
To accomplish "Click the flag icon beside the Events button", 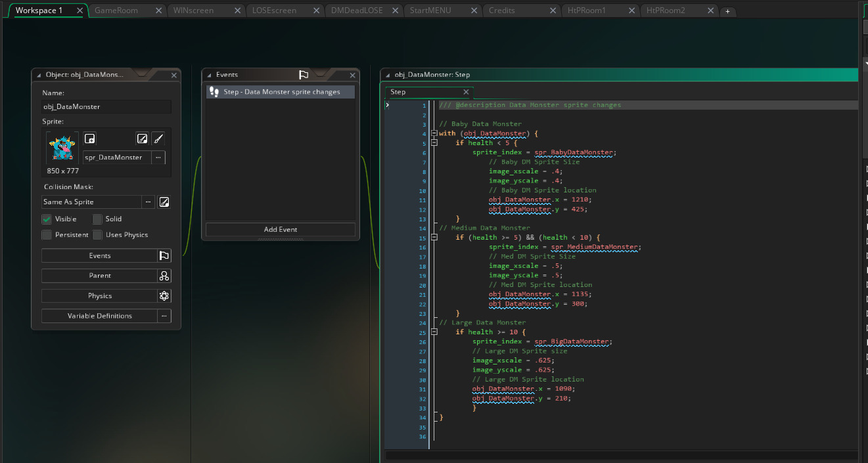I will coord(164,255).
